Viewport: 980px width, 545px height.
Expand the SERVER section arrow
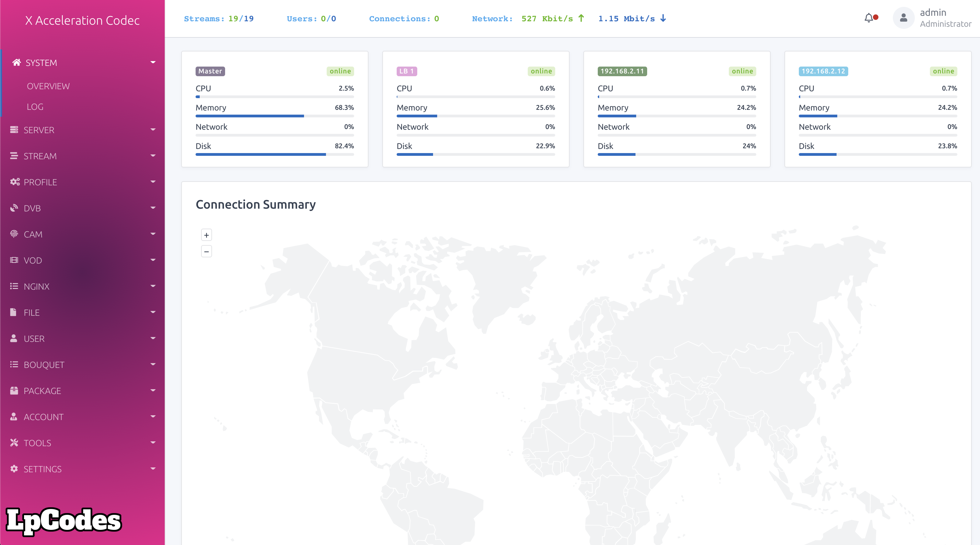(x=153, y=130)
